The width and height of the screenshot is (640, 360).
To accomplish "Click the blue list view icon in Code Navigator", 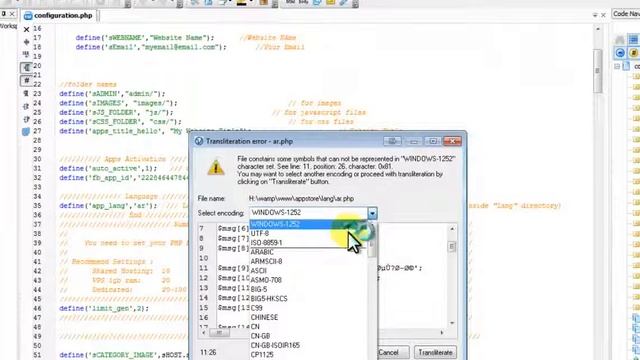I will point(633,40).
